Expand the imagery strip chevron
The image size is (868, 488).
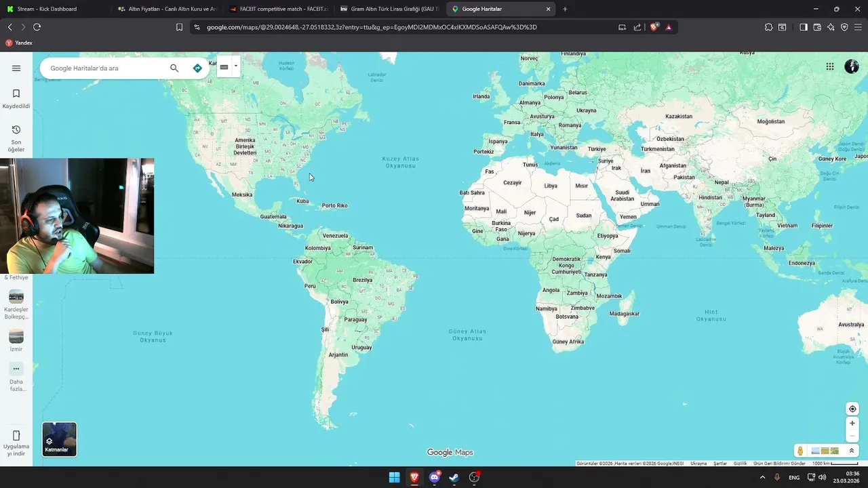click(852, 451)
